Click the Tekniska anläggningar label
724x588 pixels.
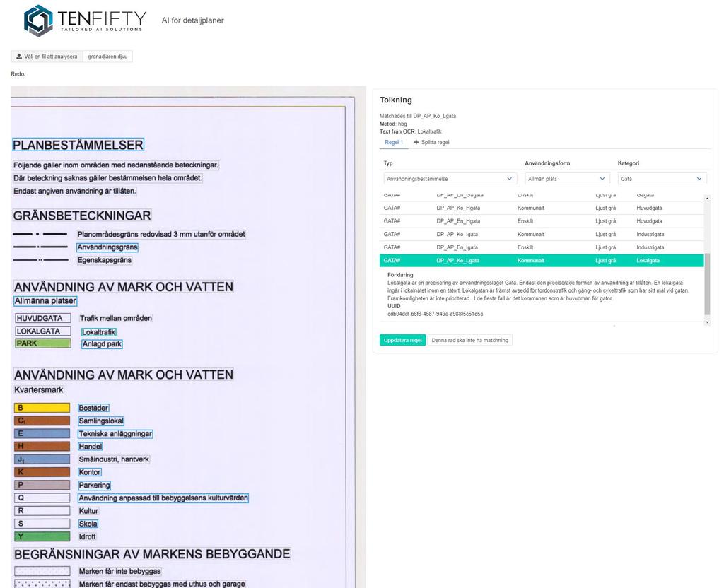[x=115, y=434]
